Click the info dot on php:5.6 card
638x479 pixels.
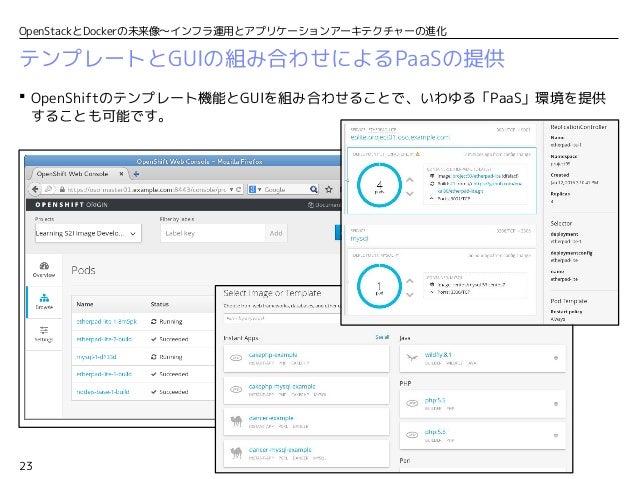[x=556, y=435]
